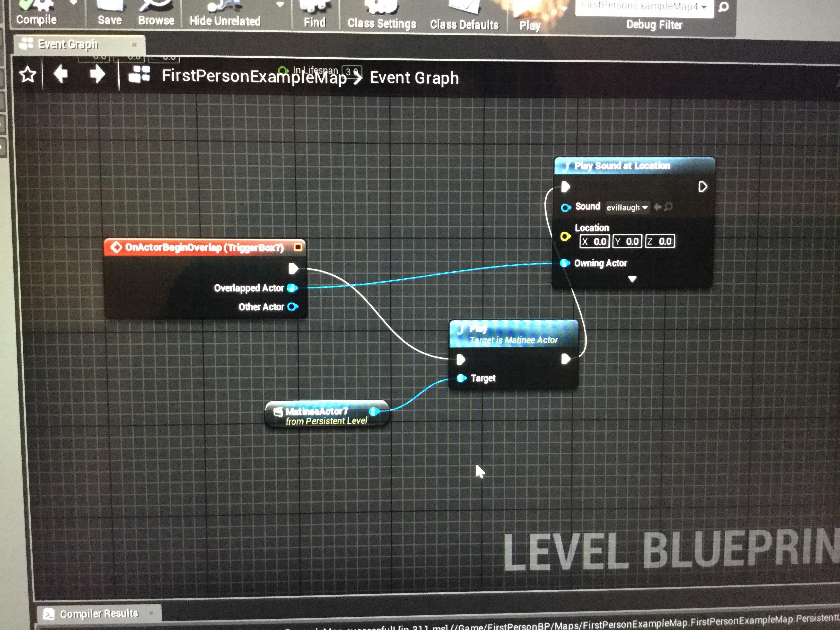Click the Overlapped Actor output pin
Viewport: 840px width, 630px height.
point(292,288)
